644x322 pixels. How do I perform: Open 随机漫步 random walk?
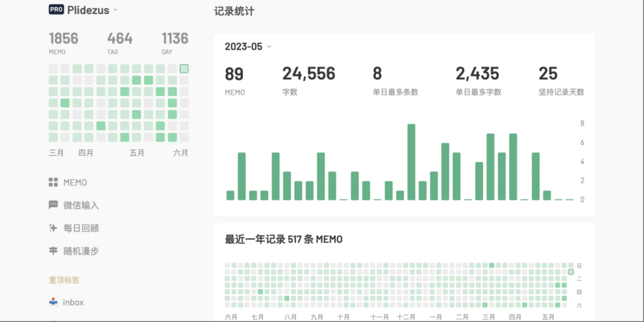coord(81,251)
